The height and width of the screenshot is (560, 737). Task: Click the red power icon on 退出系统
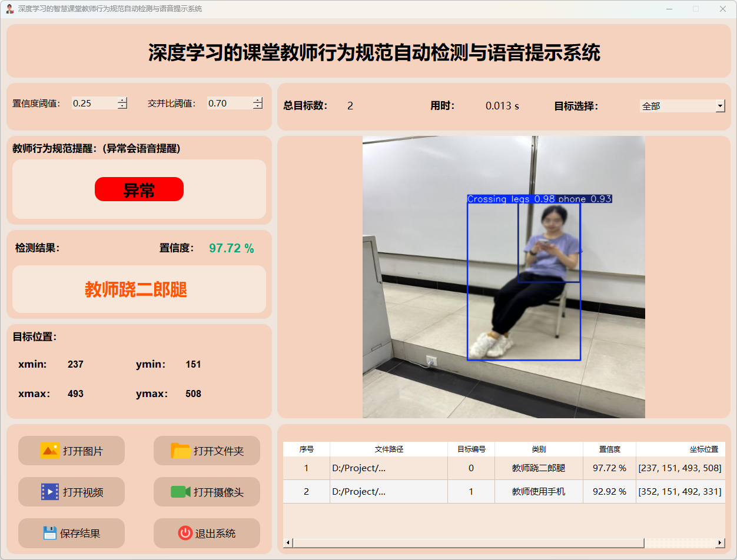coord(185,533)
